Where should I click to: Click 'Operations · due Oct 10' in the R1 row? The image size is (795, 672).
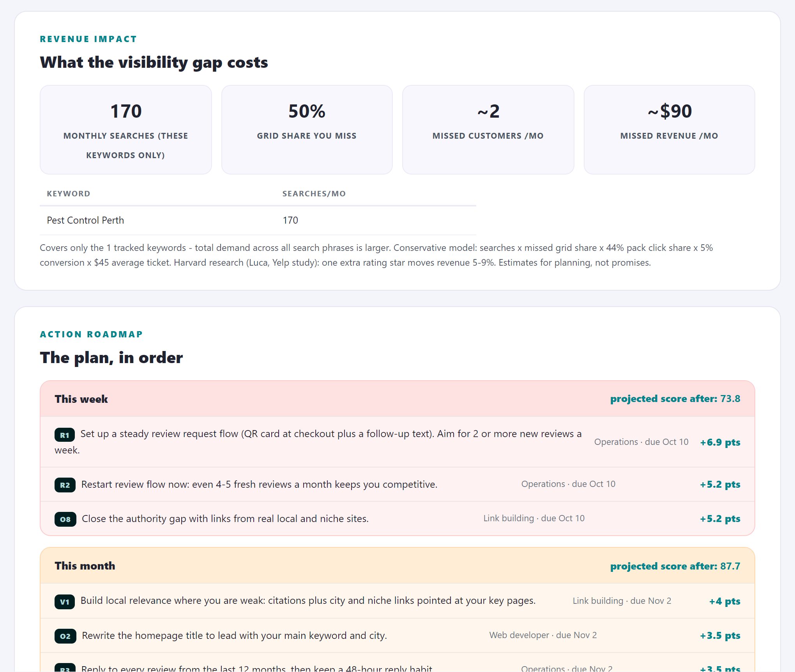(x=641, y=442)
